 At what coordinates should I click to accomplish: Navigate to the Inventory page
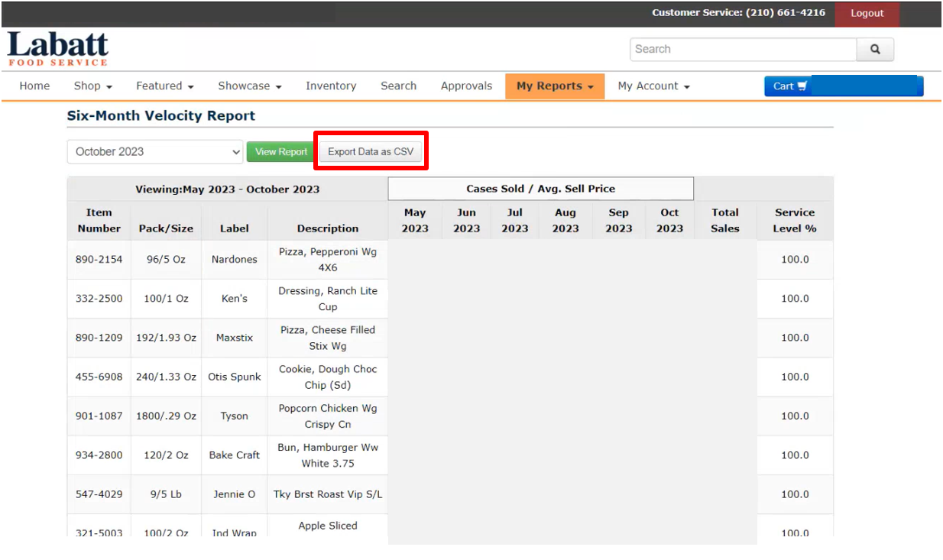tap(331, 86)
